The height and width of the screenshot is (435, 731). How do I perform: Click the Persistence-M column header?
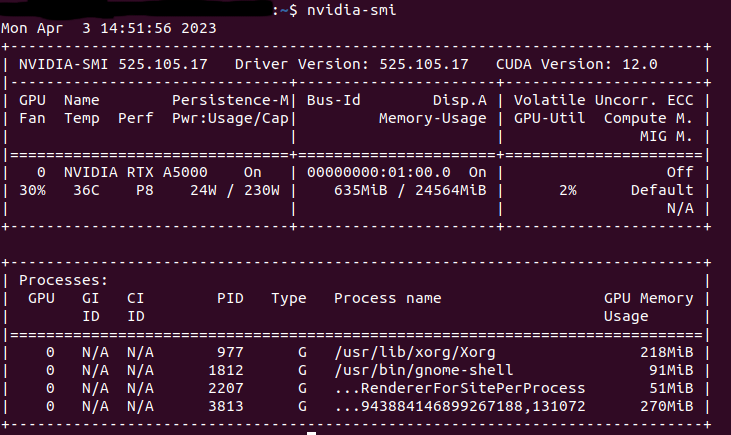point(230,100)
